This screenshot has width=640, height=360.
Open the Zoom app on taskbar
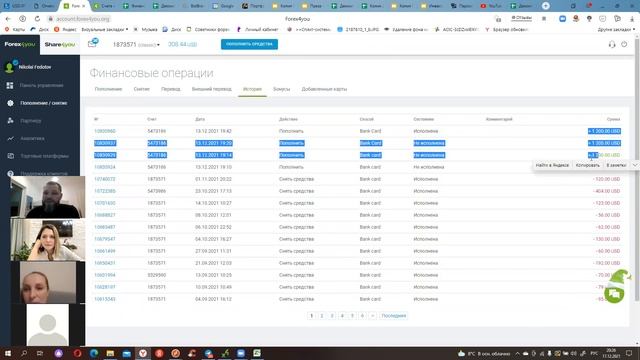tap(241, 353)
